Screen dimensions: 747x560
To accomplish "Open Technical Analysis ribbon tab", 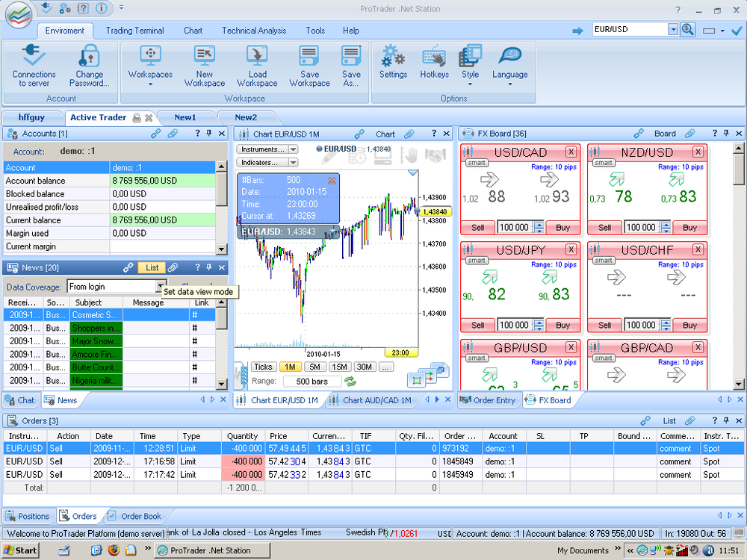I will click(254, 31).
